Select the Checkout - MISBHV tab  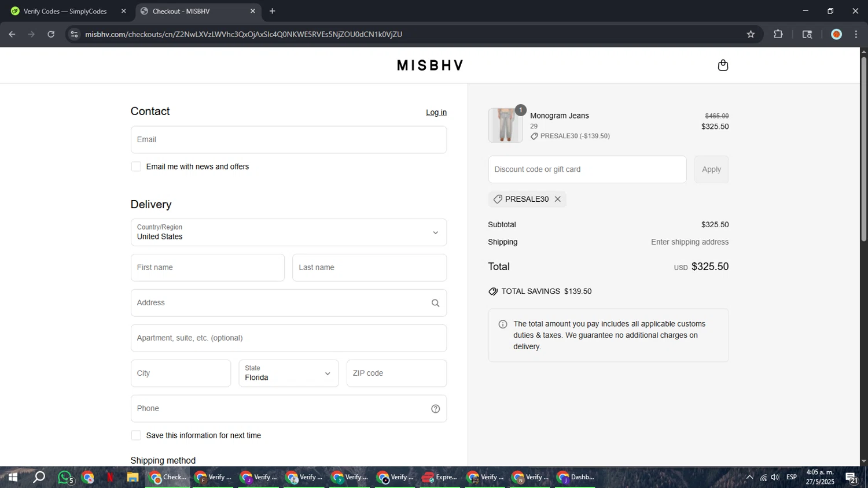(x=197, y=11)
